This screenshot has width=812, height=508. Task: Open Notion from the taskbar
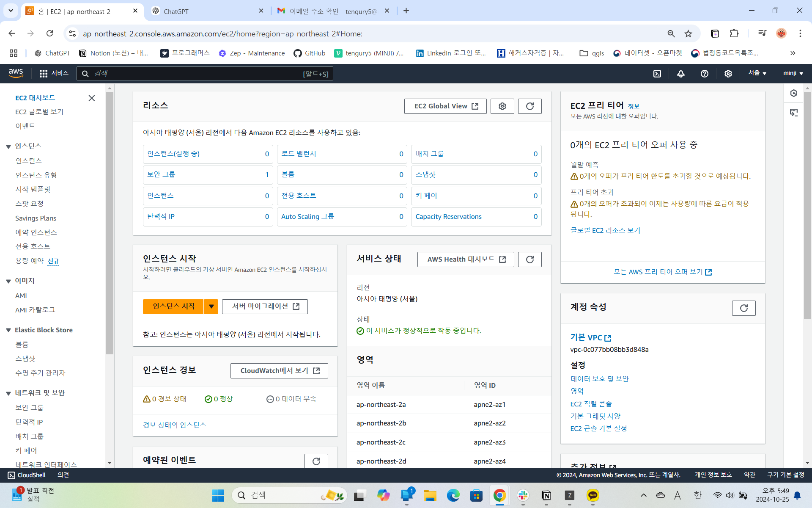tap(546, 495)
